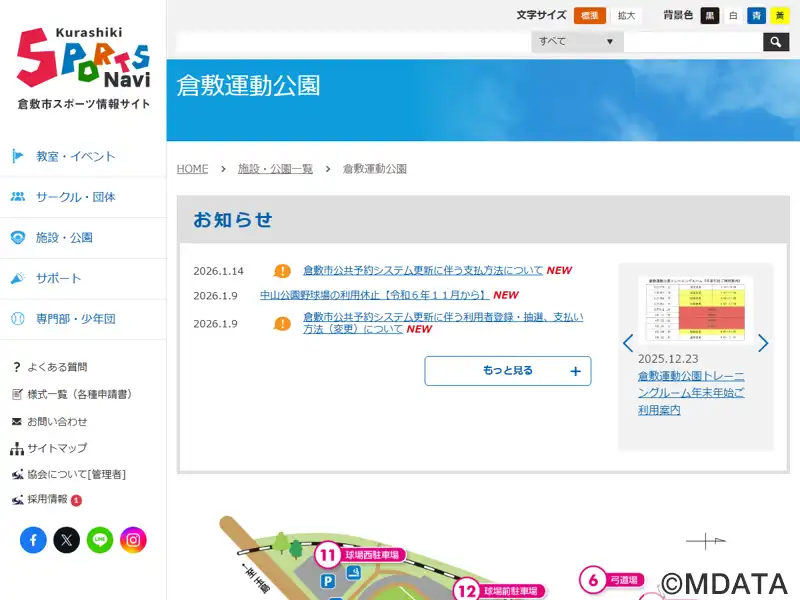The width and height of the screenshot is (800, 600).
Task: Show previous slide with left arrow
Action: click(628, 343)
